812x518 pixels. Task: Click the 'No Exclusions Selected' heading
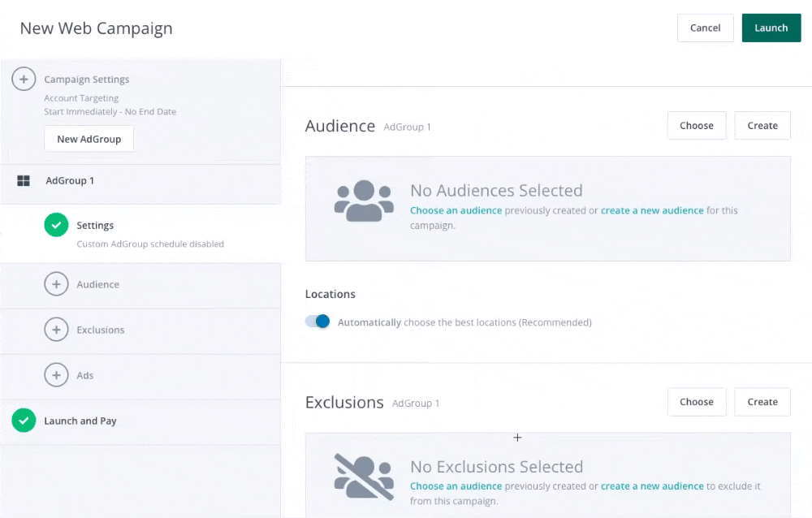pos(497,467)
